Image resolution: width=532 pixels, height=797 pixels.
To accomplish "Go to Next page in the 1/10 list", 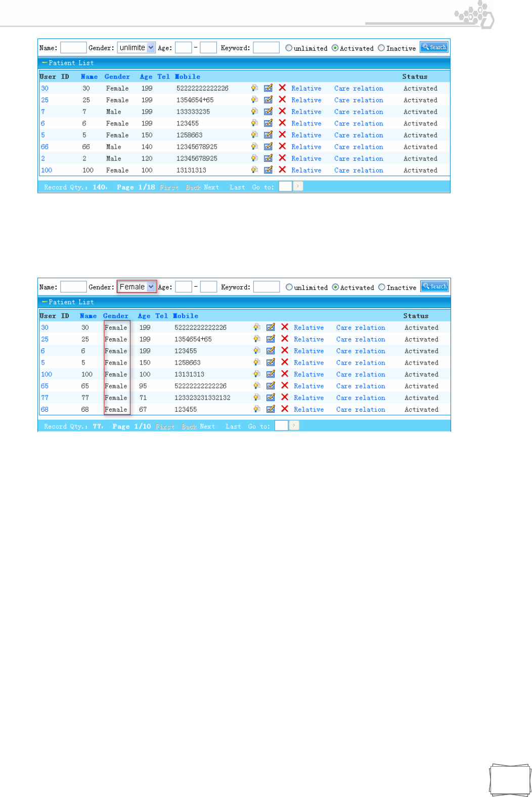I will tap(207, 426).
